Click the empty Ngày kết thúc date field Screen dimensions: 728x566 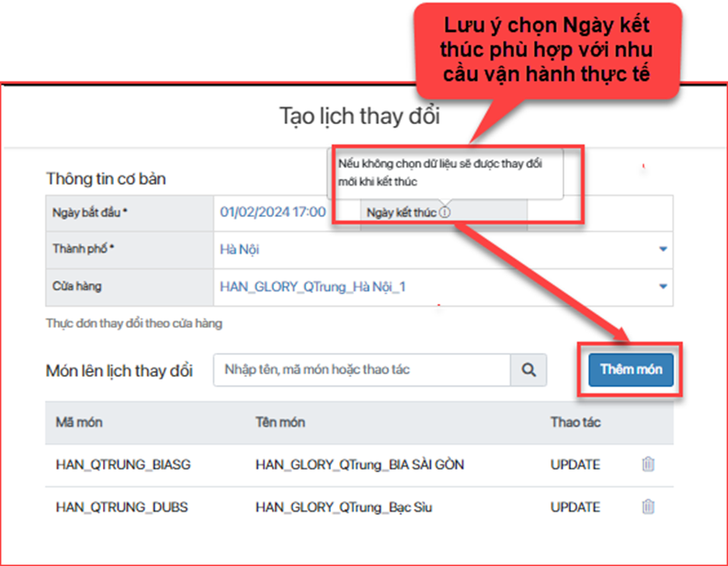click(597, 212)
